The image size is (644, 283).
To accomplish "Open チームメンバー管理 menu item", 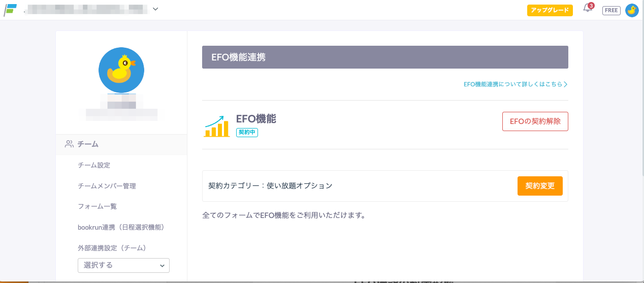I will click(107, 186).
